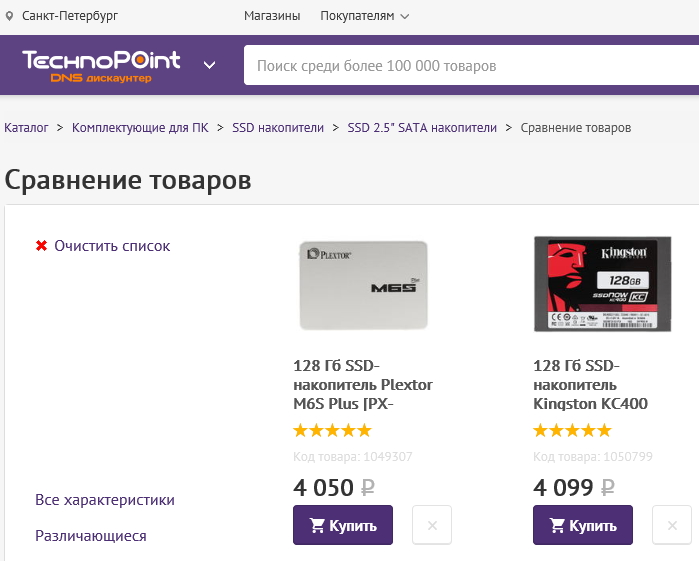Buy the Plextor M6S Plus SSD
Screen dimensions: 699x561
point(343,525)
